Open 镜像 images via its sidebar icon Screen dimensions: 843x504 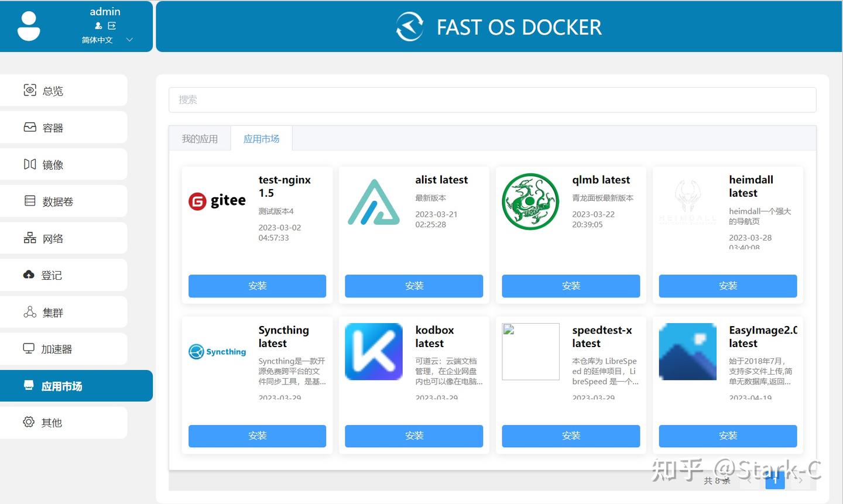[x=30, y=164]
